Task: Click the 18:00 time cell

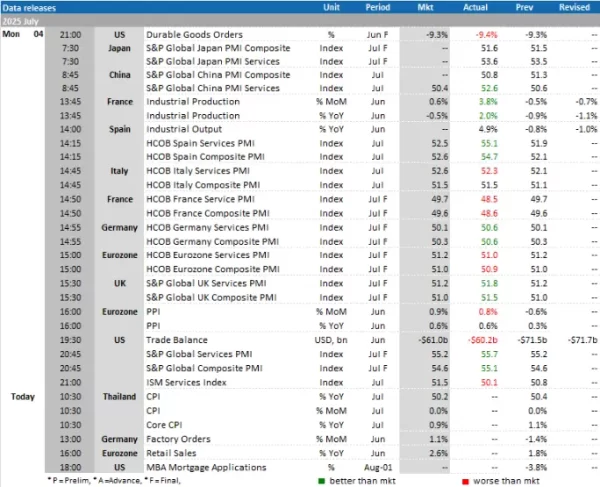Action: point(70,467)
